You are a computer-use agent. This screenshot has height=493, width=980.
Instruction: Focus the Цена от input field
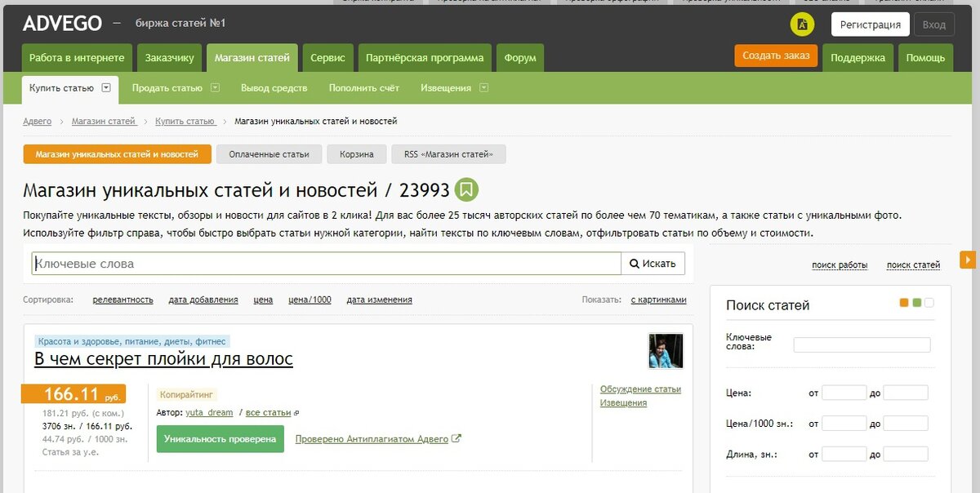[x=844, y=393]
